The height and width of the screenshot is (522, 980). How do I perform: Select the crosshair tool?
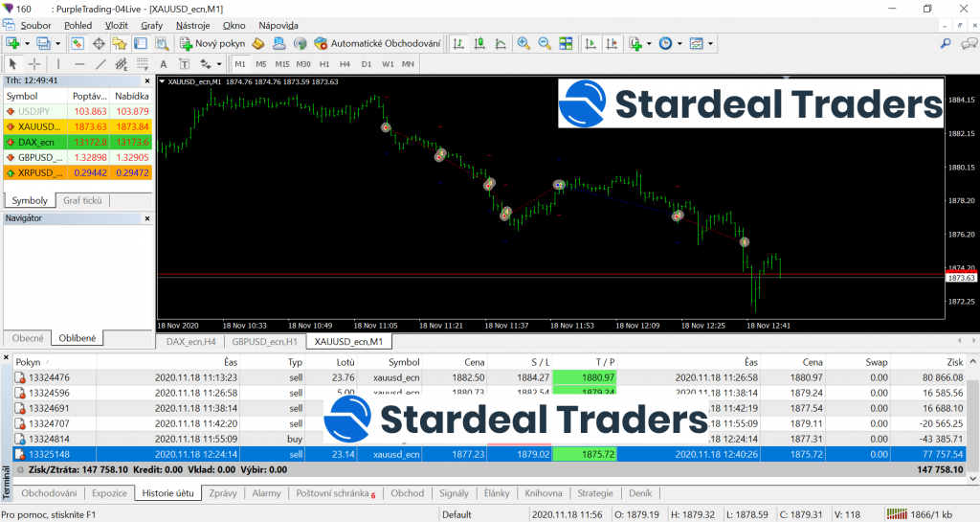(x=34, y=64)
